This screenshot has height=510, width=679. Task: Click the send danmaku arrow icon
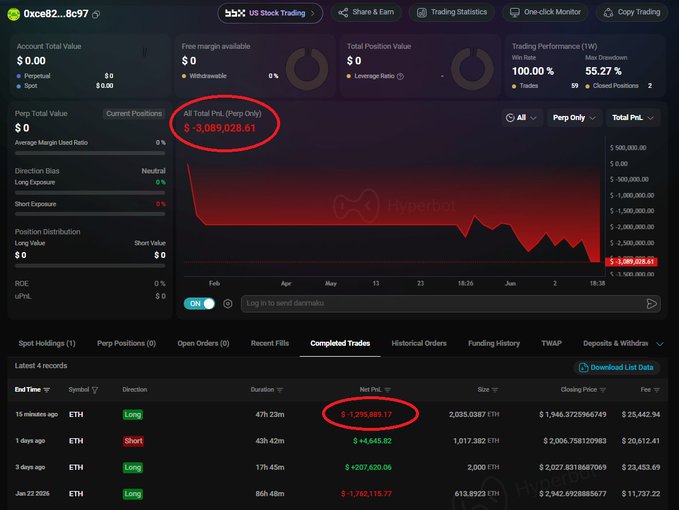click(x=651, y=303)
